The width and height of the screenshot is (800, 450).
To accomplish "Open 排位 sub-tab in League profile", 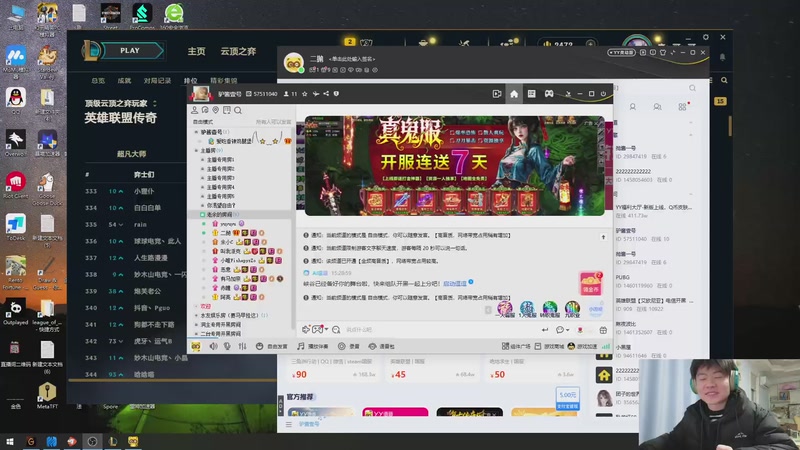I will 190,81.
